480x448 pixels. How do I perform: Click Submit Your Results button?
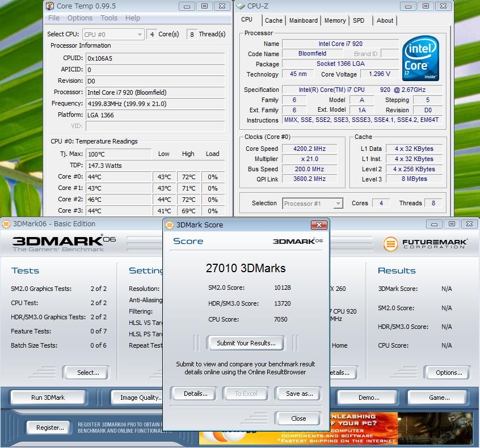(x=246, y=343)
